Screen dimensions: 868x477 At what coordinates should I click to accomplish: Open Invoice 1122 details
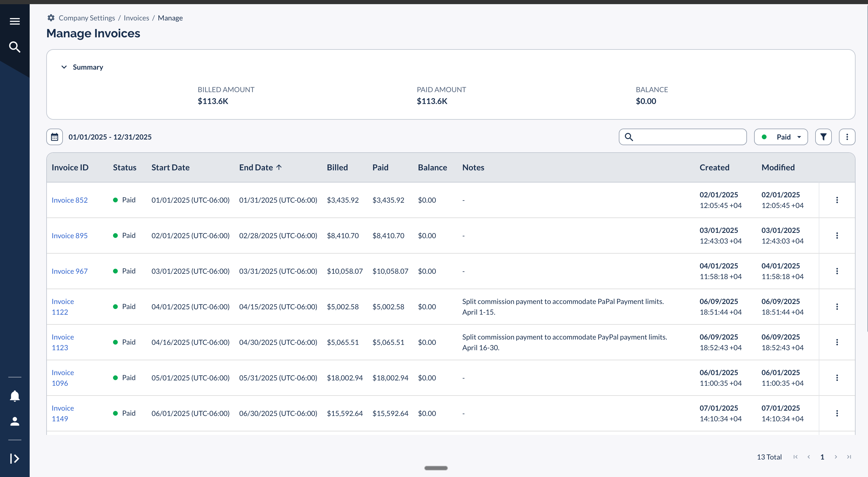click(62, 306)
